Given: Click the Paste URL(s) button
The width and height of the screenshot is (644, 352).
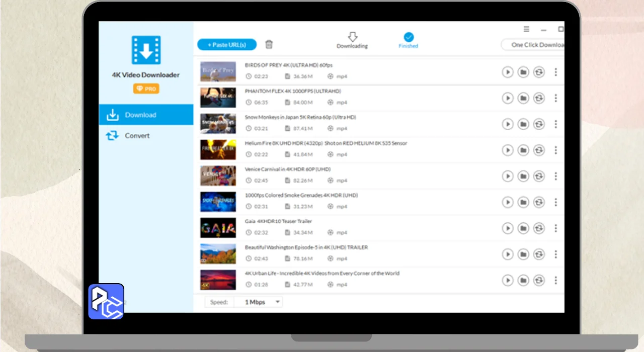Looking at the screenshot, I should 227,45.
